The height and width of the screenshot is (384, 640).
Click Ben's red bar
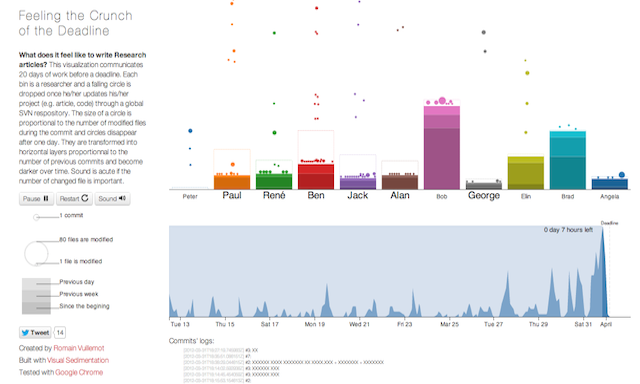pyautogui.click(x=316, y=177)
